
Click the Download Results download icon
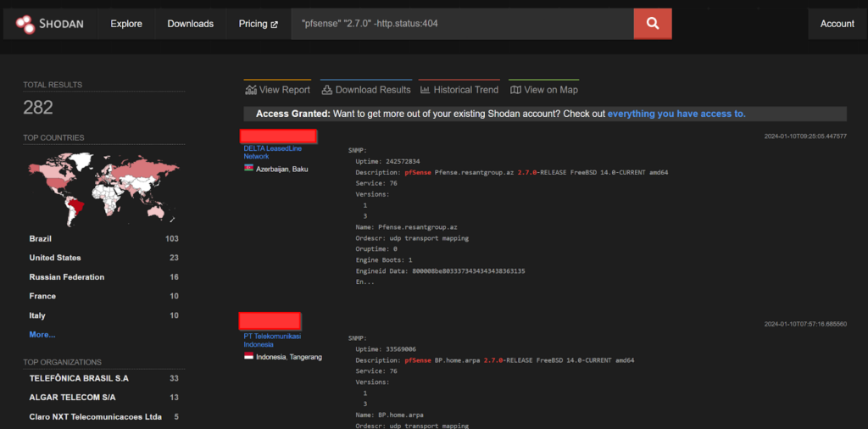click(x=326, y=90)
